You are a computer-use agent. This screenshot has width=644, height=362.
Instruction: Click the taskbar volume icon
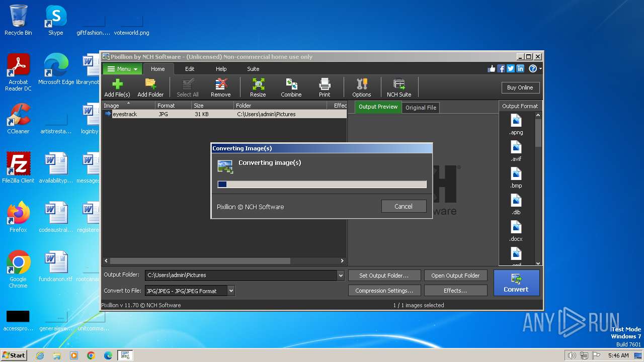point(572,355)
